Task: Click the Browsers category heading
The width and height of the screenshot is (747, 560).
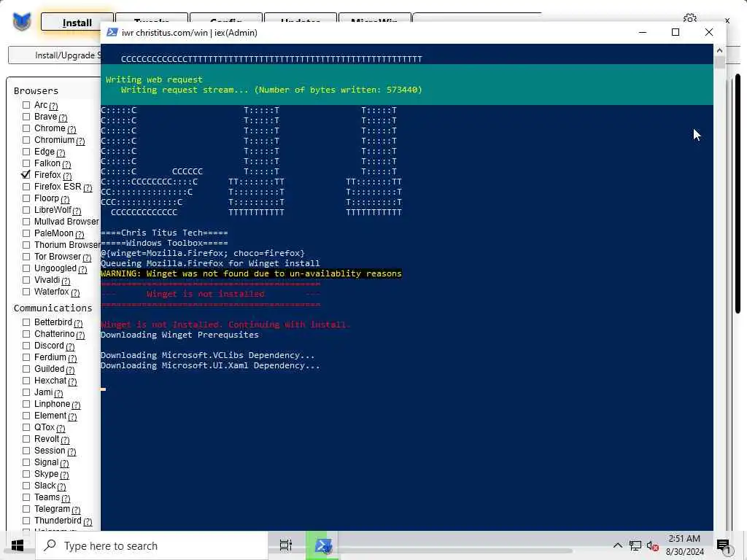Action: 36,91
